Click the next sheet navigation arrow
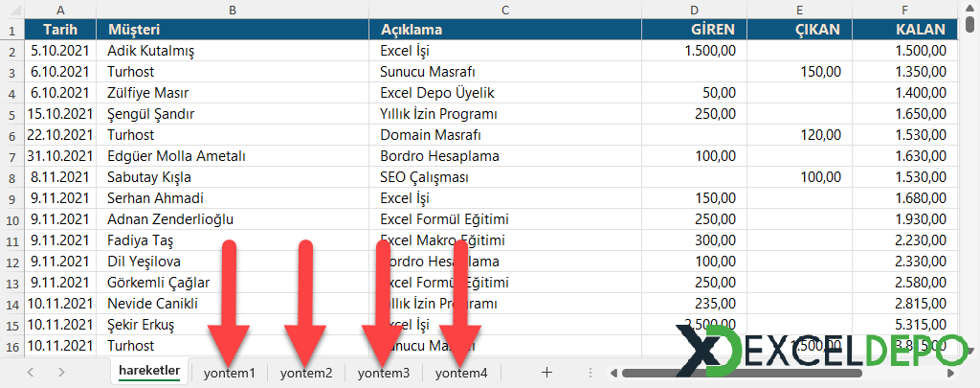The height and width of the screenshot is (388, 980). (x=61, y=372)
